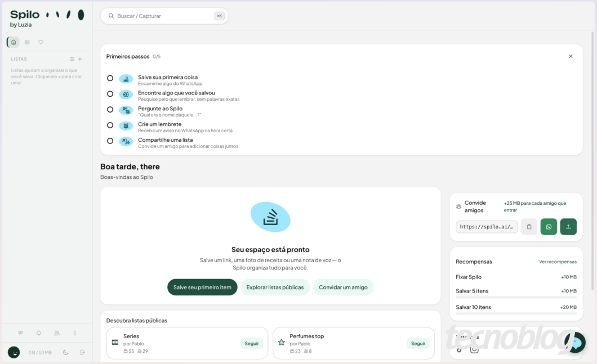This screenshot has height=364, width=597.
Task: Open notifications bell in sidebar footer
Action: 38,333
